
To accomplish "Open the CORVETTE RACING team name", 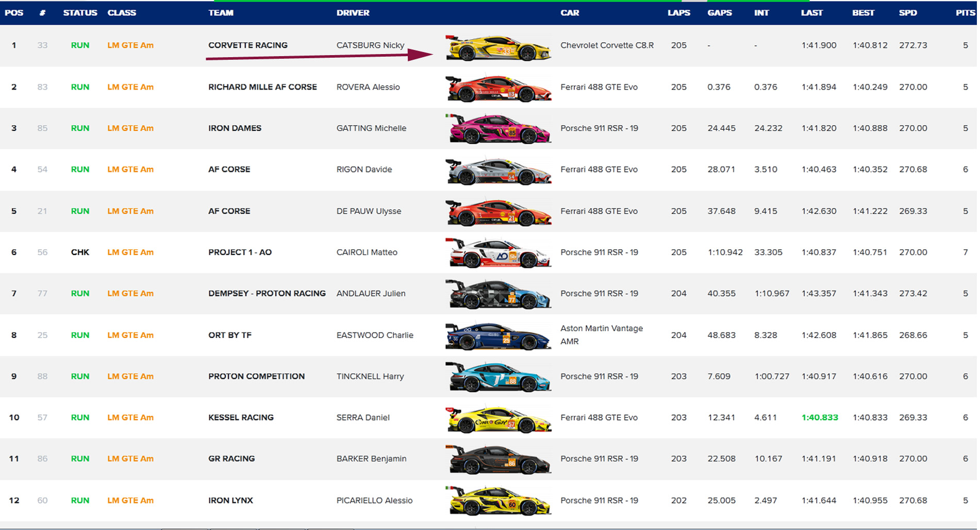I will click(248, 45).
